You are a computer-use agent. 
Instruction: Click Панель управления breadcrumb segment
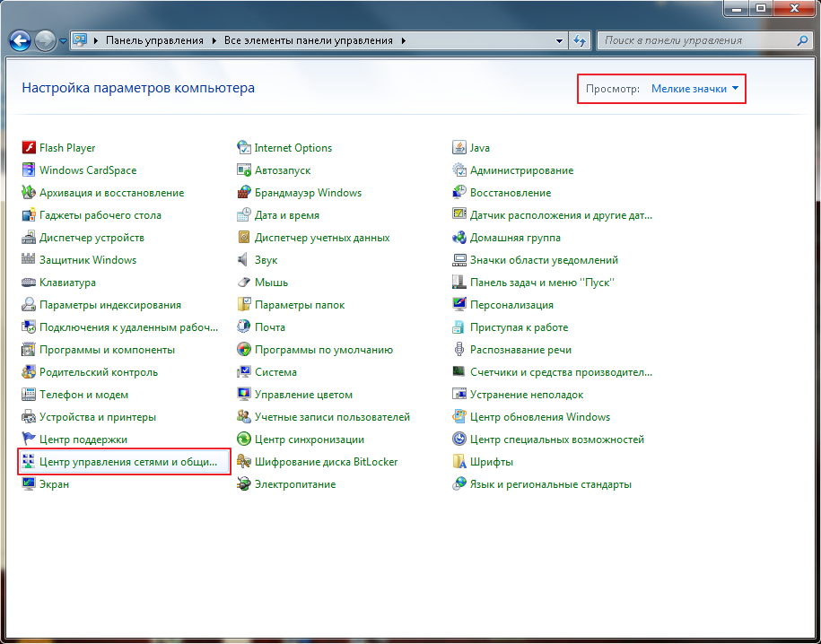click(154, 41)
